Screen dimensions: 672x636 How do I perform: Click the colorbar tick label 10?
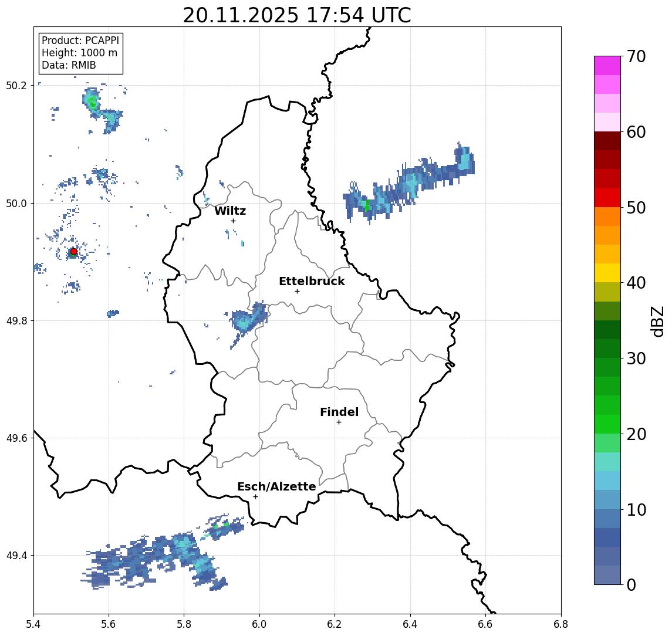tap(636, 509)
